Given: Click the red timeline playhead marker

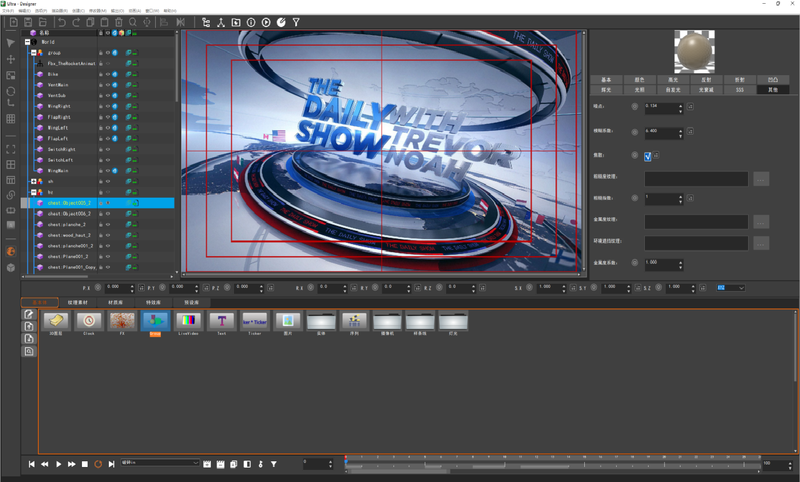Looking at the screenshot, I should 346,458.
